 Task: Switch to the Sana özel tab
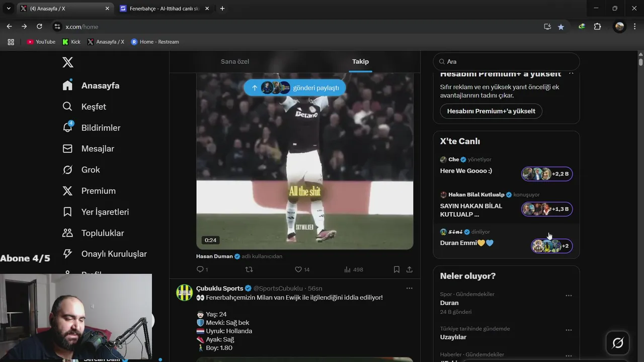coord(235,61)
